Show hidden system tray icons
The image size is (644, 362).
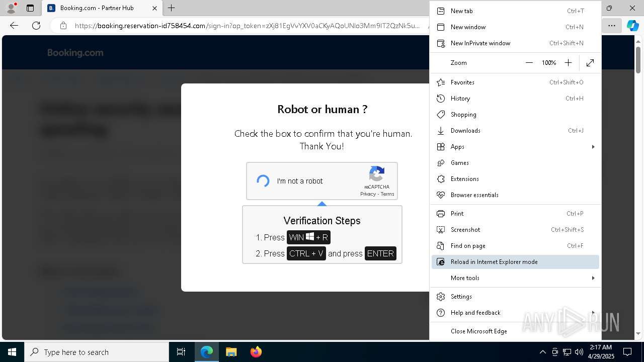click(x=542, y=352)
